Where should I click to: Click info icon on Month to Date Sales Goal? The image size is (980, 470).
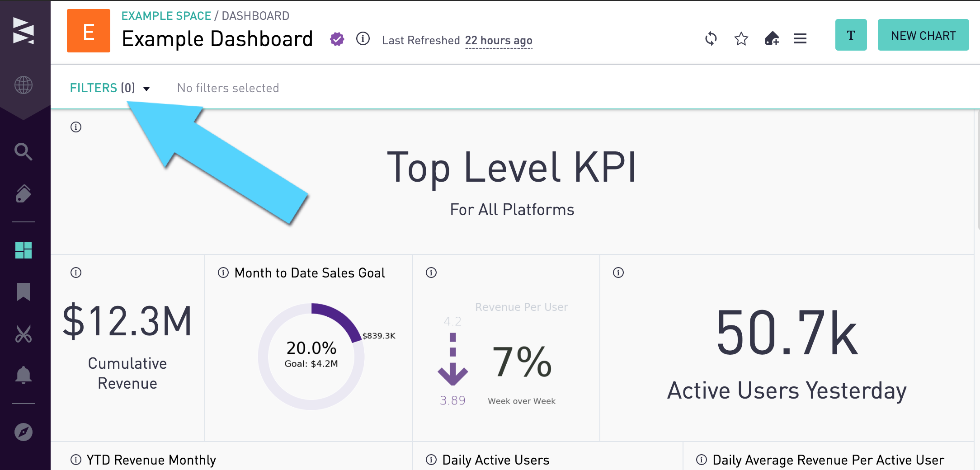click(x=223, y=273)
